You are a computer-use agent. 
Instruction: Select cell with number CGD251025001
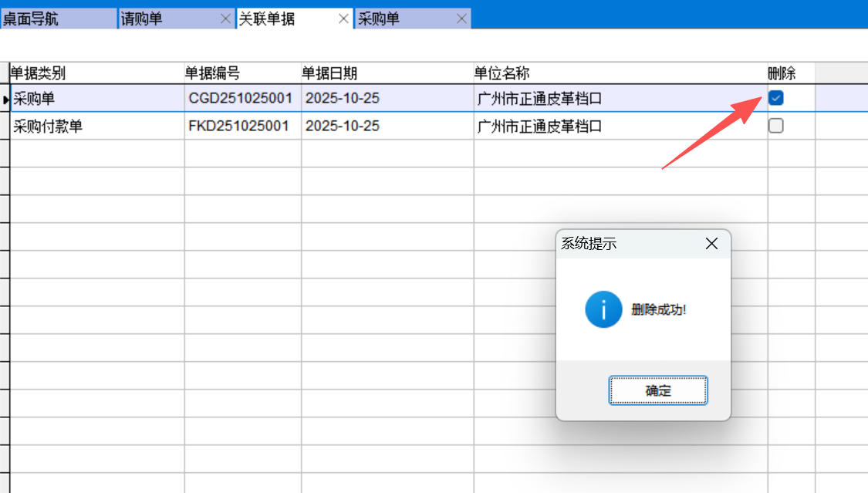coord(241,99)
